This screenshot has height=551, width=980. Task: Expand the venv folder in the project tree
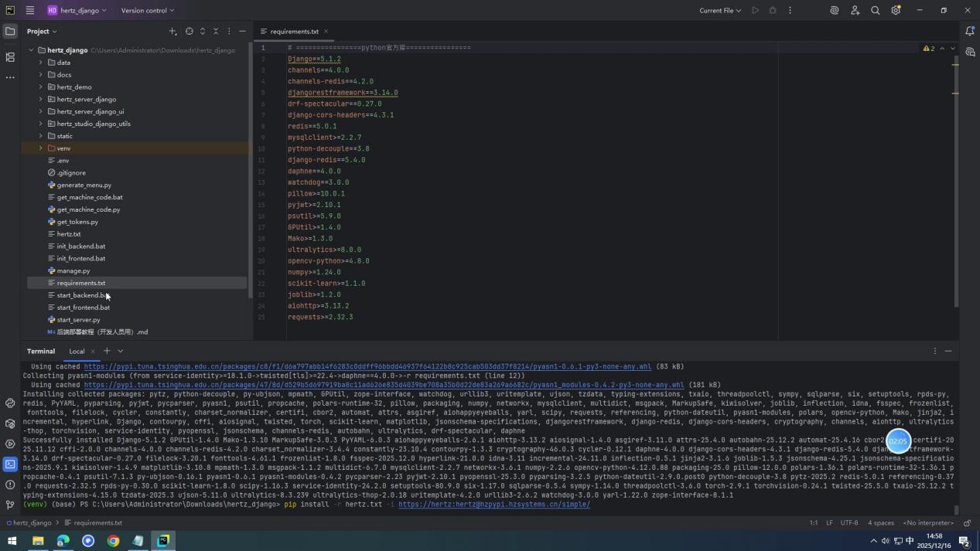coord(41,148)
